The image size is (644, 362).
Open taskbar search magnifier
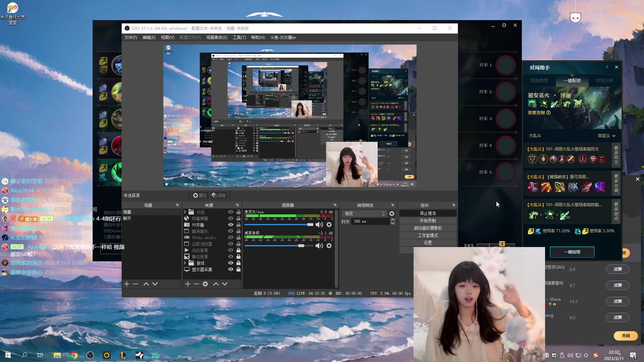click(x=24, y=355)
